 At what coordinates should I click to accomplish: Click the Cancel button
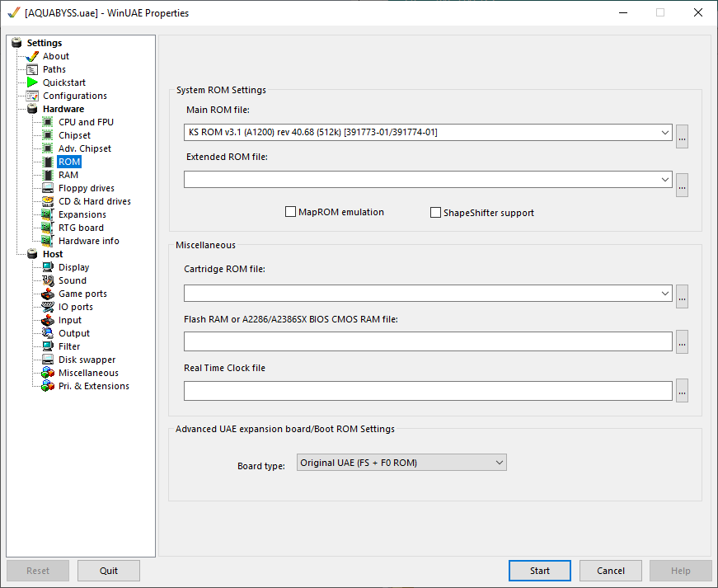click(610, 571)
